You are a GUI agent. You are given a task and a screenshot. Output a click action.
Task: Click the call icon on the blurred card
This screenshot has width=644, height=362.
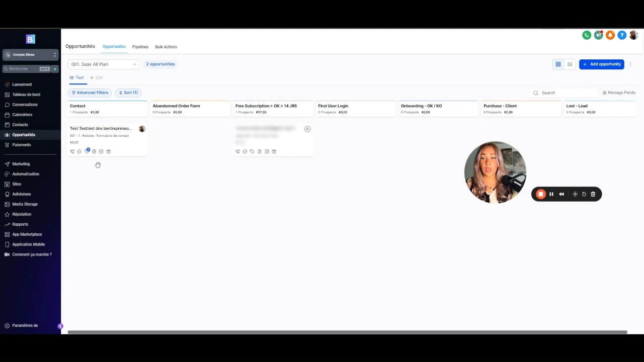click(237, 151)
